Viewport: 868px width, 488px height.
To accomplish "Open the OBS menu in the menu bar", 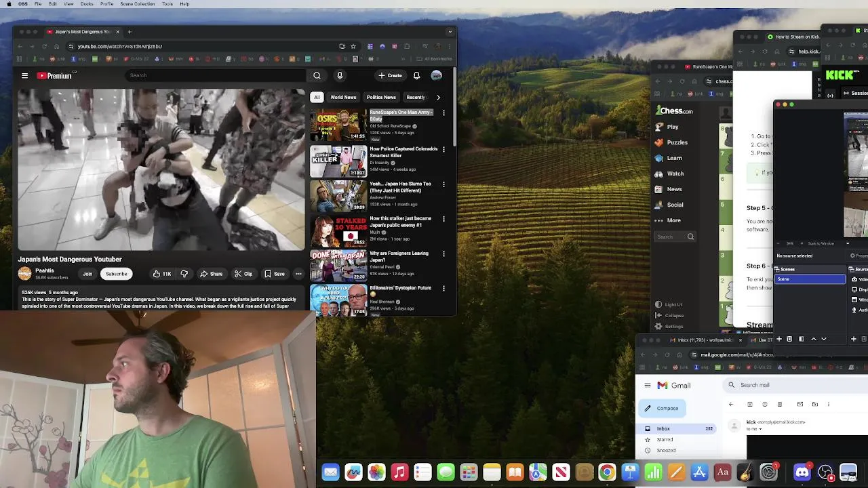I will click(x=23, y=4).
